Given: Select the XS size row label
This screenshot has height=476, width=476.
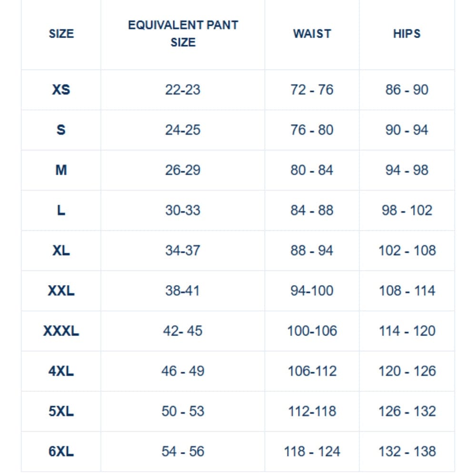Looking at the screenshot, I should (x=61, y=89).
